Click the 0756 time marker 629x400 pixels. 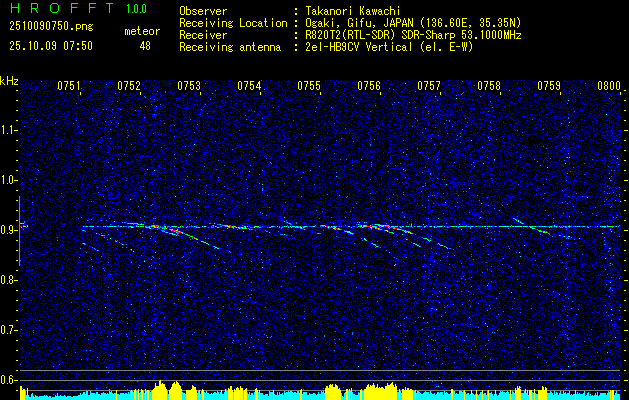(x=369, y=86)
